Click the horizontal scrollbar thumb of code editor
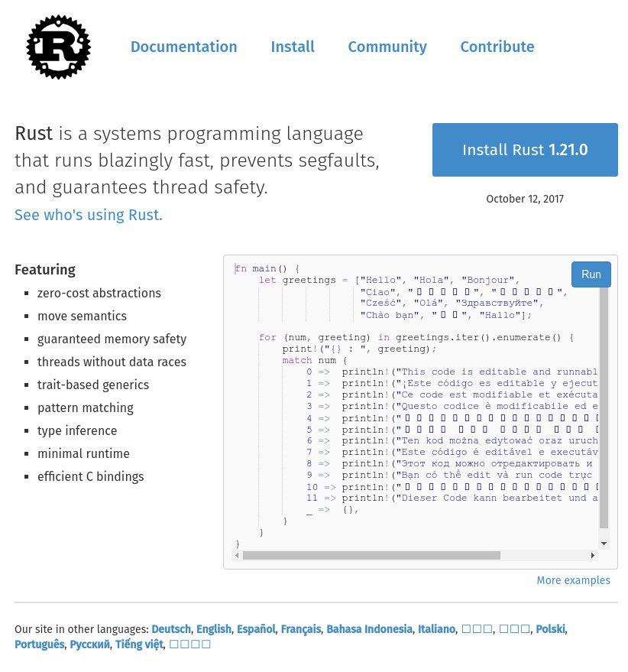This screenshot has height=672, width=628. click(371, 555)
